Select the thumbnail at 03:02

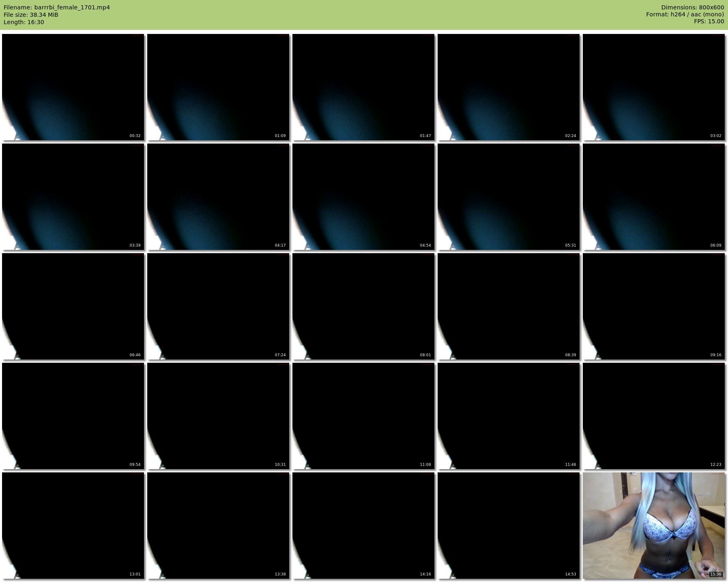654,87
